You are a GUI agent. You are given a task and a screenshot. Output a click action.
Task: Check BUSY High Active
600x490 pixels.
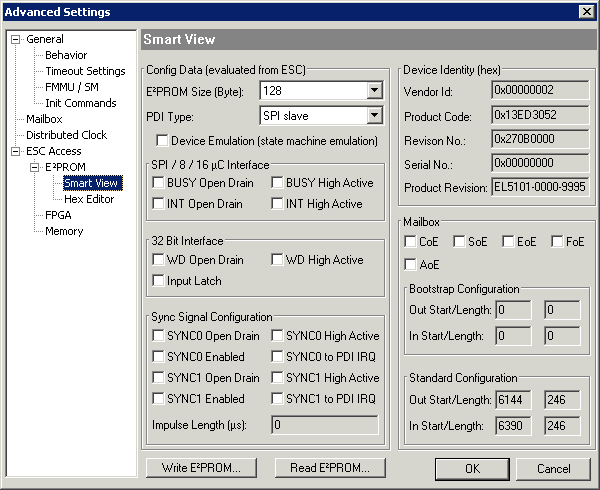click(x=277, y=182)
